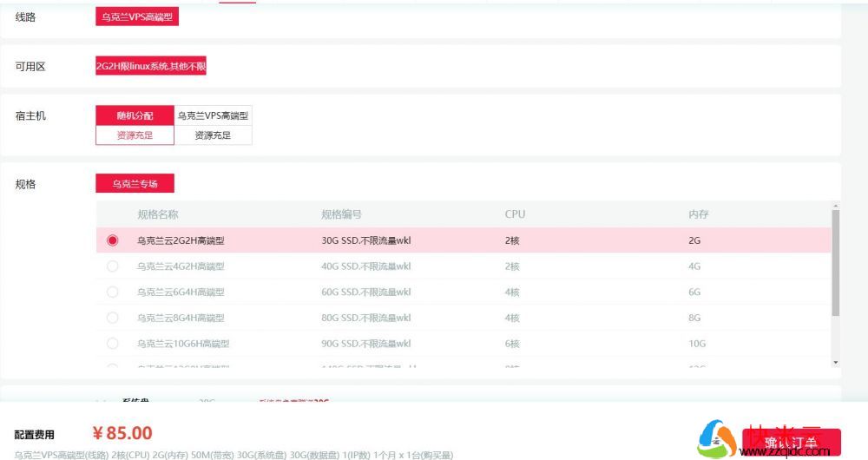Select radio for 乌克兰云8G4H高端型

coord(112,318)
